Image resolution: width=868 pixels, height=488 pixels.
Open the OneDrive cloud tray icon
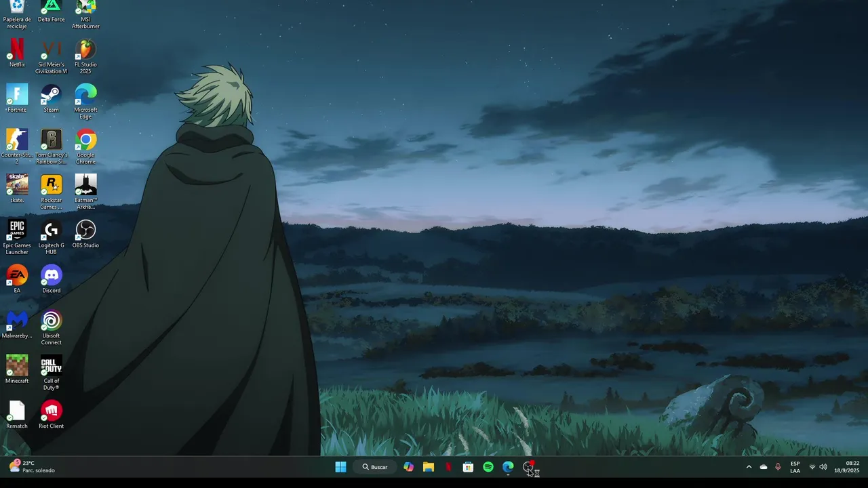[764, 467]
